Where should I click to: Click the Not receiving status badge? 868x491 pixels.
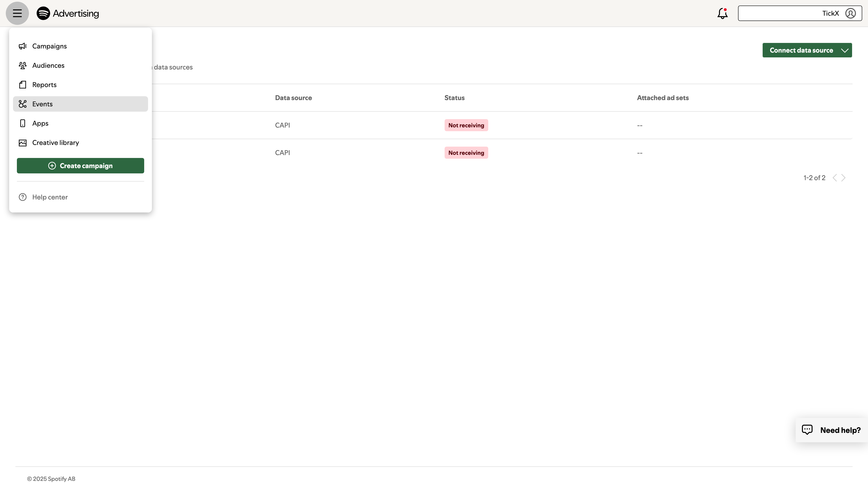click(466, 125)
